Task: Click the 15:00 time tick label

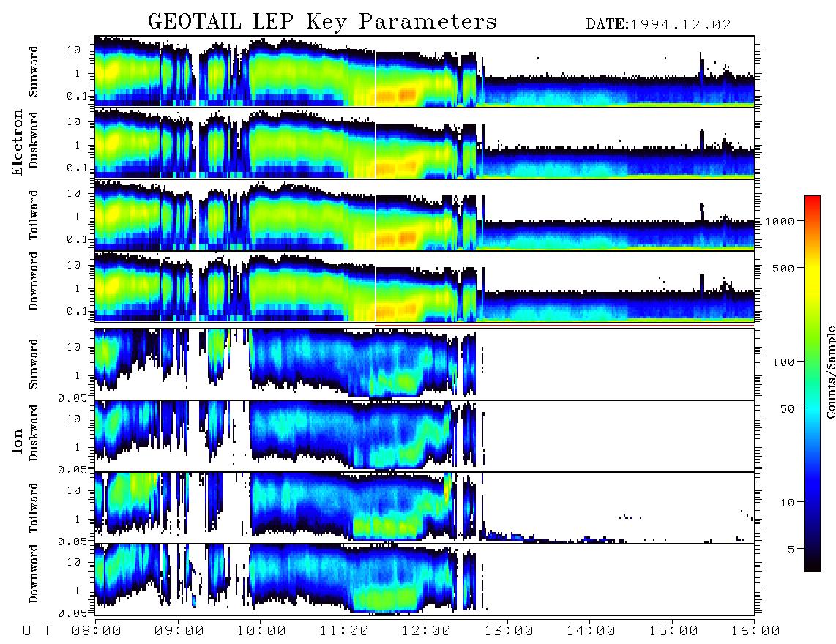Action: [x=673, y=631]
